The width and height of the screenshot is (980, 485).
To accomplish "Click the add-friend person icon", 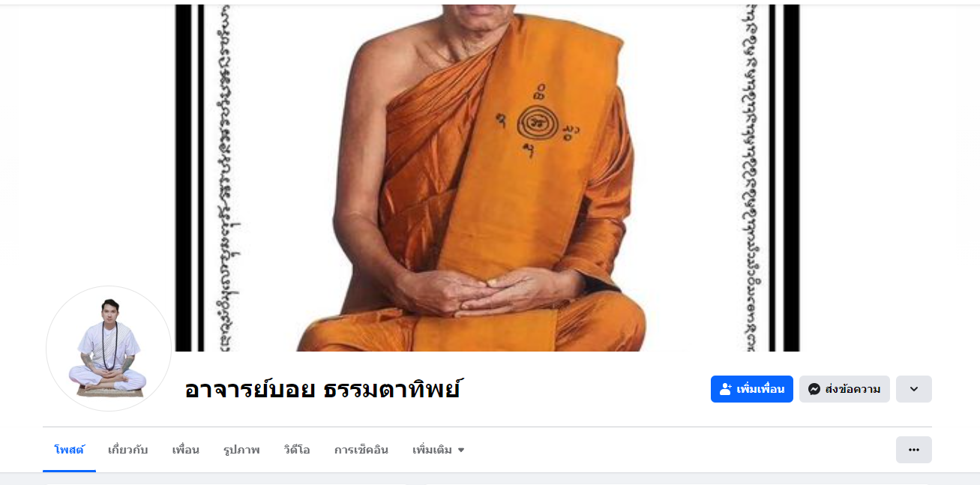I will coord(725,389).
